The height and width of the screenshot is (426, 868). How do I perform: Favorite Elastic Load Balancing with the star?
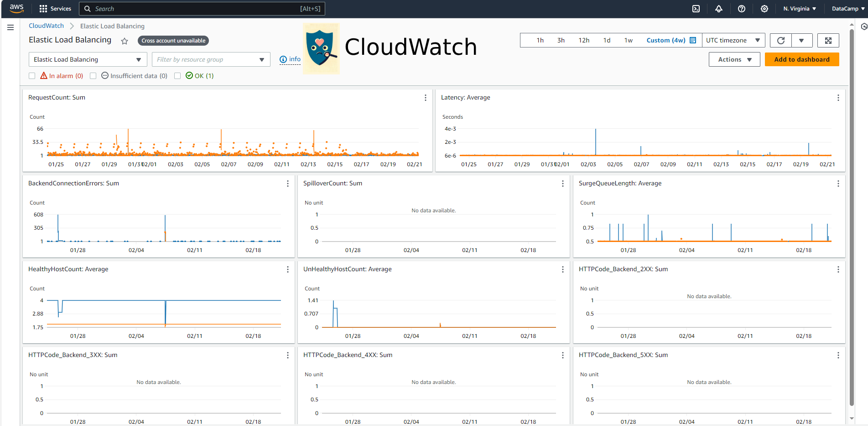[x=125, y=41]
